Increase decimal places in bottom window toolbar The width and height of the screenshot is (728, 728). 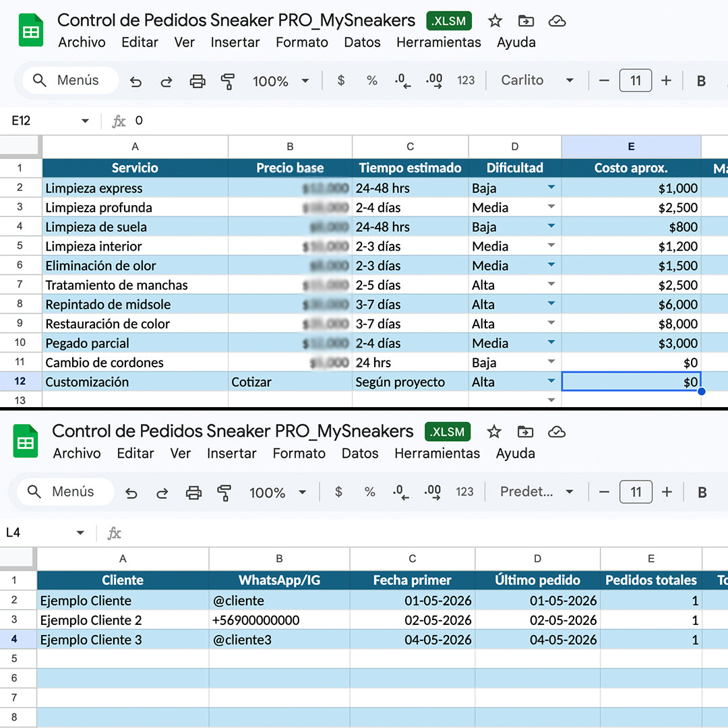tap(433, 491)
